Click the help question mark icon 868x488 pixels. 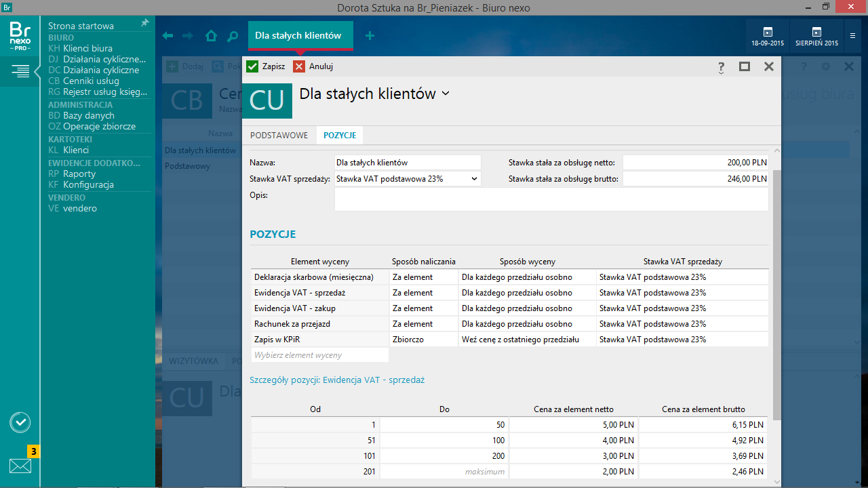[720, 66]
